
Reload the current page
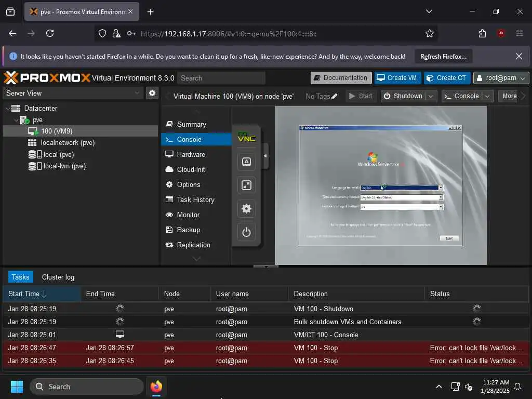click(50, 33)
